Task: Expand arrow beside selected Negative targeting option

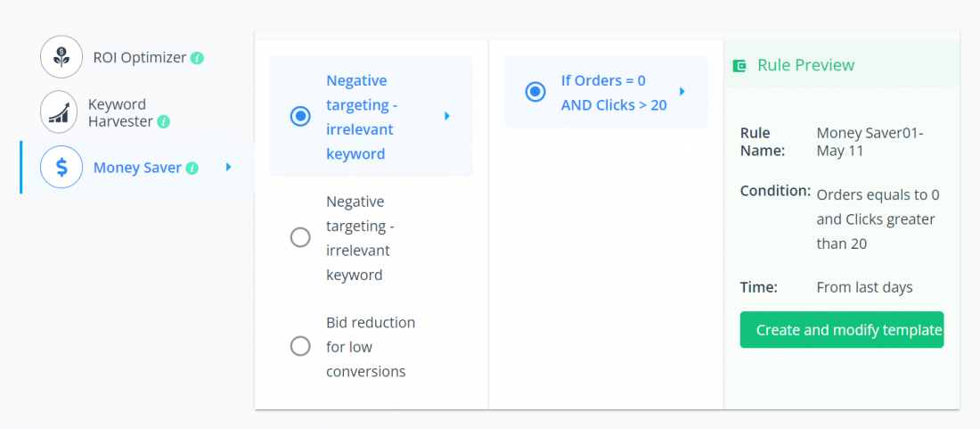Action: click(x=447, y=116)
